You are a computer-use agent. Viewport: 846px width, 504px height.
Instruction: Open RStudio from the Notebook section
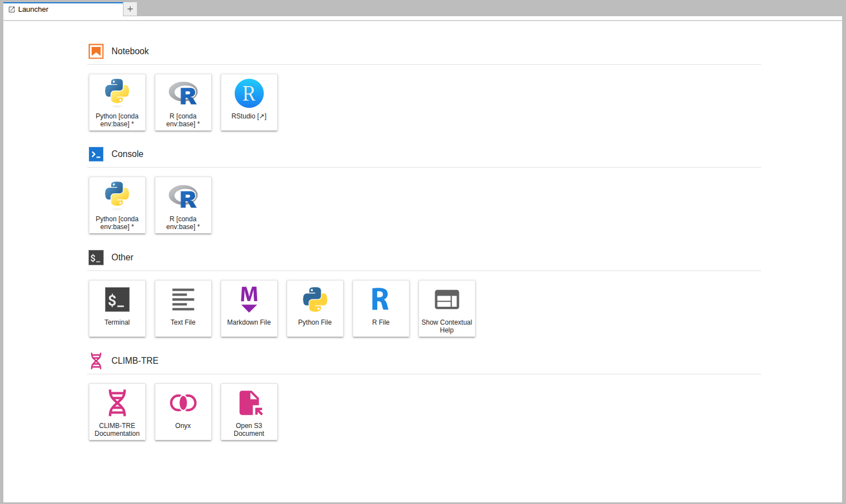pyautogui.click(x=249, y=102)
